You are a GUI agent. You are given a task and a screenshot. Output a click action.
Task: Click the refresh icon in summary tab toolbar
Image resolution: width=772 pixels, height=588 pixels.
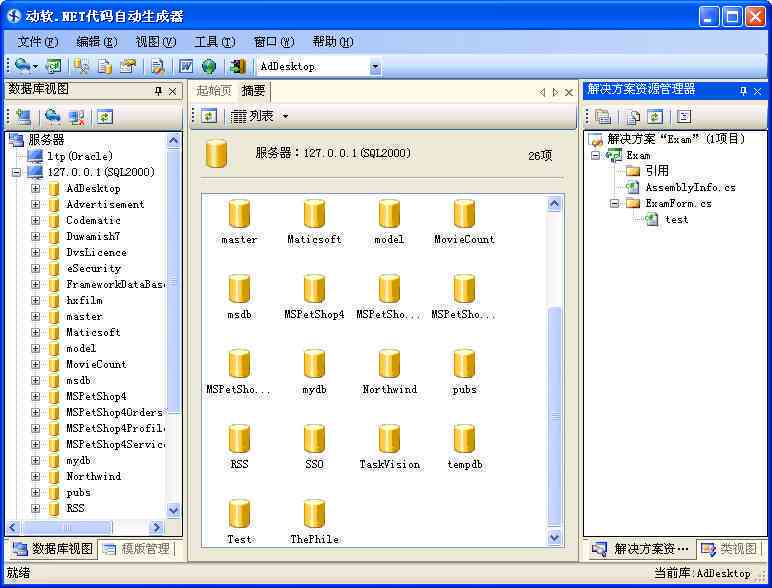click(209, 116)
